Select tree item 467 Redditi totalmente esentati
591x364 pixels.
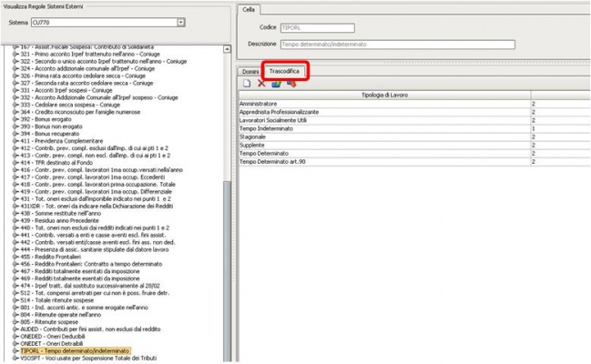pyautogui.click(x=80, y=271)
